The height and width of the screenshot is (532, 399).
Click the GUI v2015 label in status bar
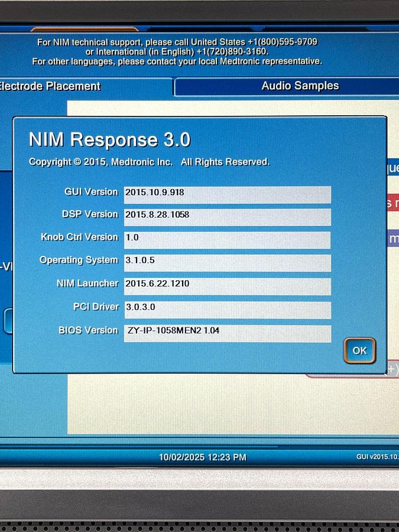(377, 457)
